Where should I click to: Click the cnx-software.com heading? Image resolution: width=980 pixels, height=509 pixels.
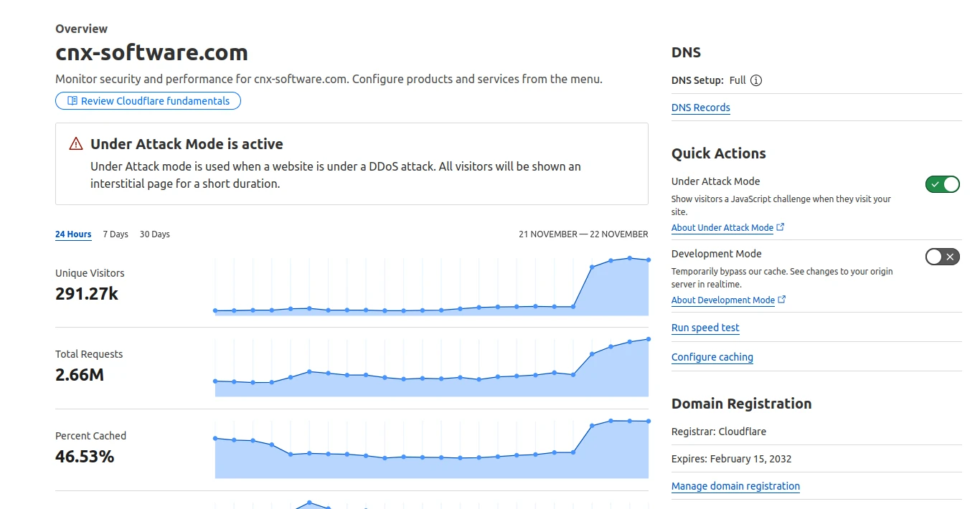(x=151, y=52)
